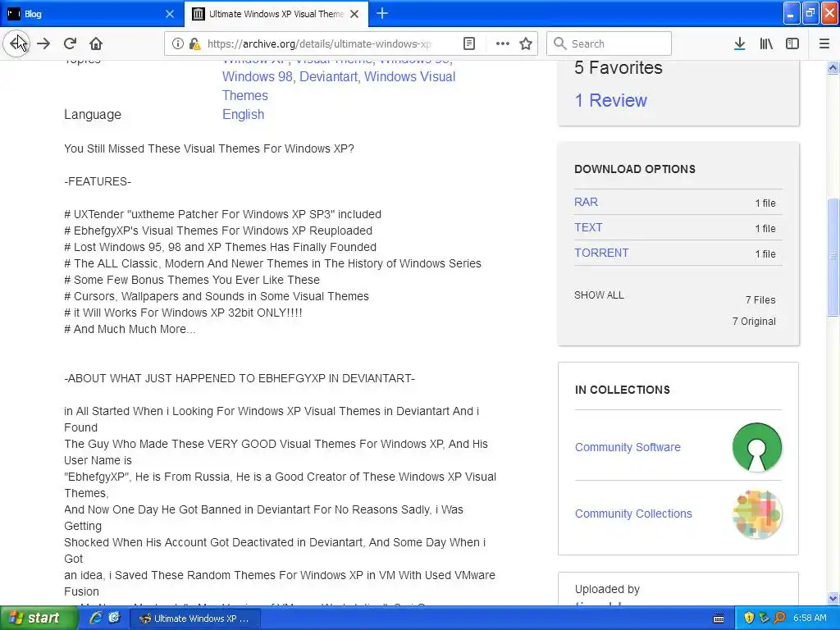
Task: Open page actions three-dot menu
Action: [x=503, y=43]
